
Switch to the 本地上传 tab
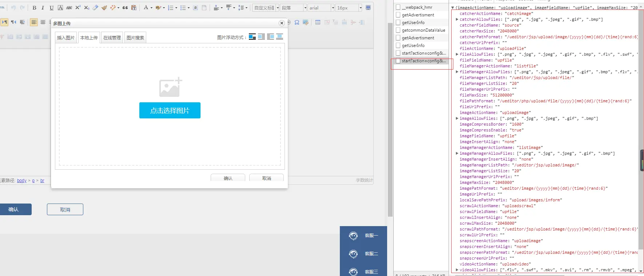89,38
